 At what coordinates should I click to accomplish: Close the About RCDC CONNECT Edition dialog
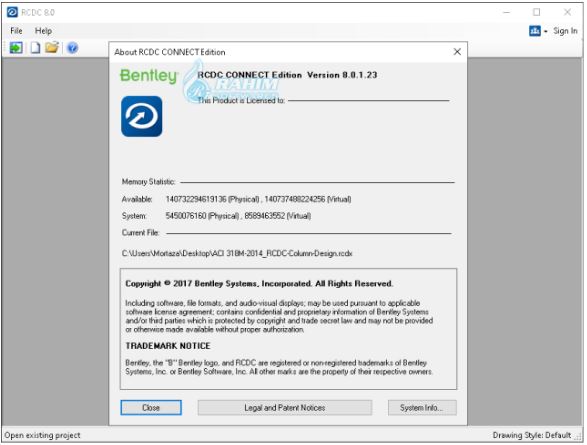tap(457, 52)
